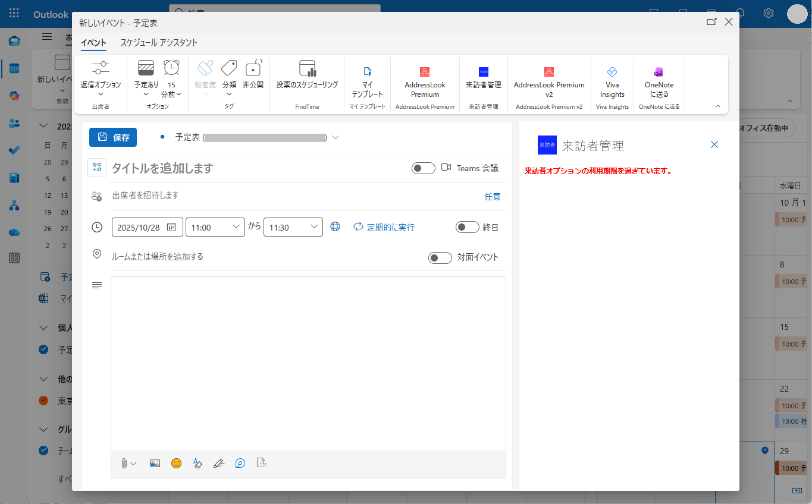Collapse the 他の calendars group chevron
This screenshot has height=504, width=812.
pos(43,379)
